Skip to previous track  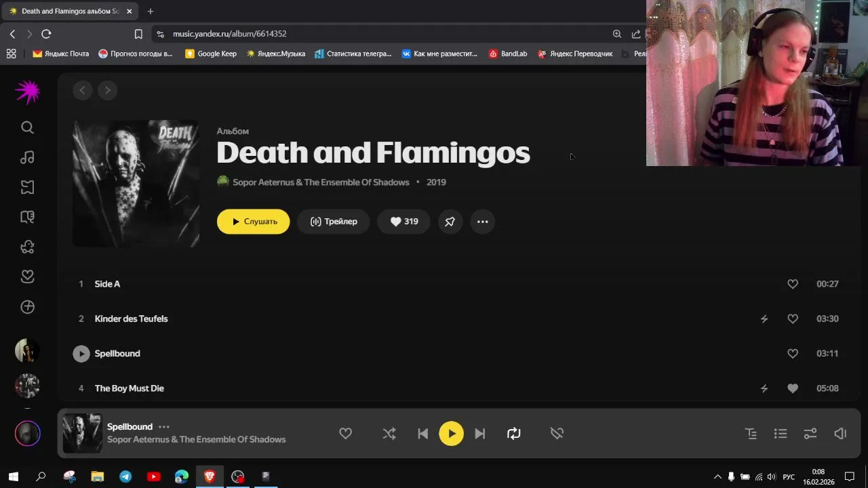[422, 434]
